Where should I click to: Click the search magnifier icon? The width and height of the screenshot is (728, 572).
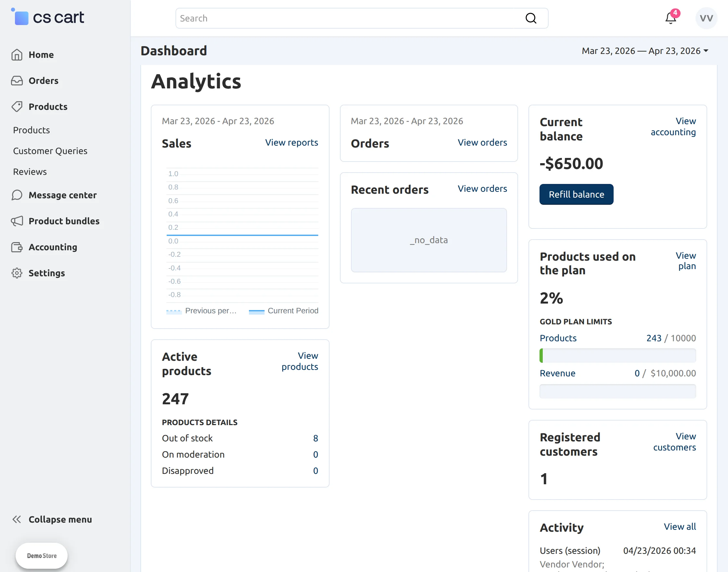[531, 18]
